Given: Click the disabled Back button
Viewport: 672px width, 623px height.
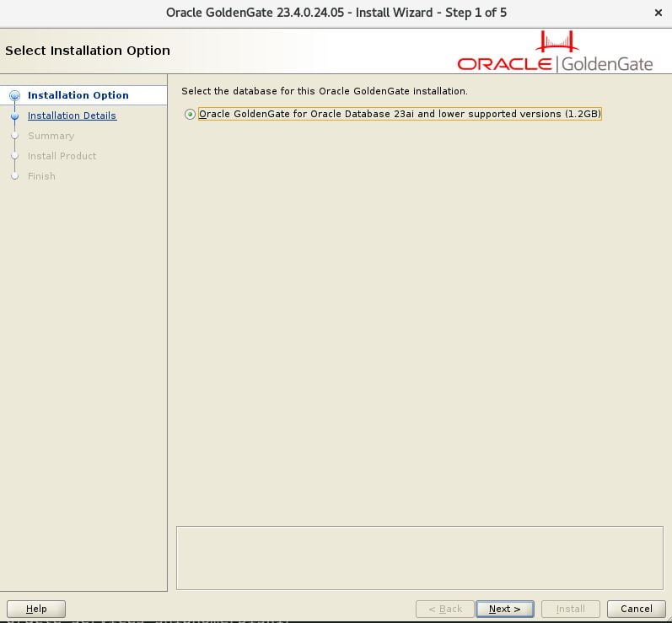Looking at the screenshot, I should (445, 609).
